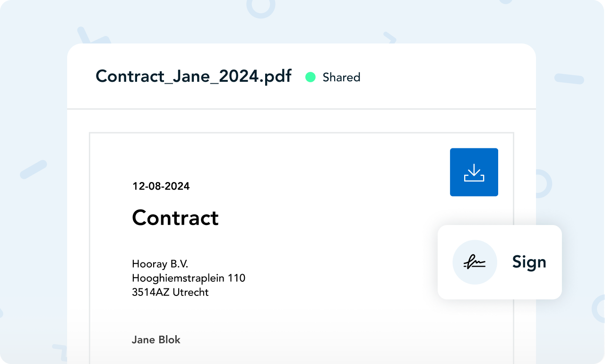The height and width of the screenshot is (364, 605).
Task: Click the file header bar area
Action: coord(302,77)
